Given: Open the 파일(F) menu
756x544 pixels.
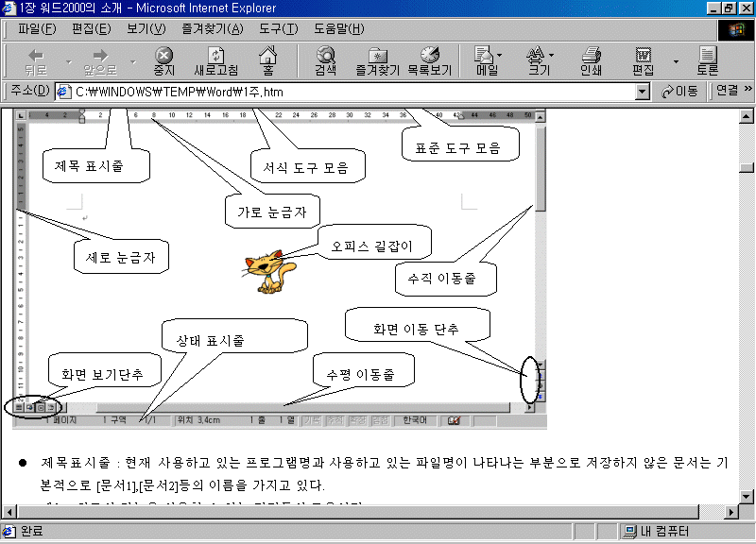Looking at the screenshot, I should point(37,29).
